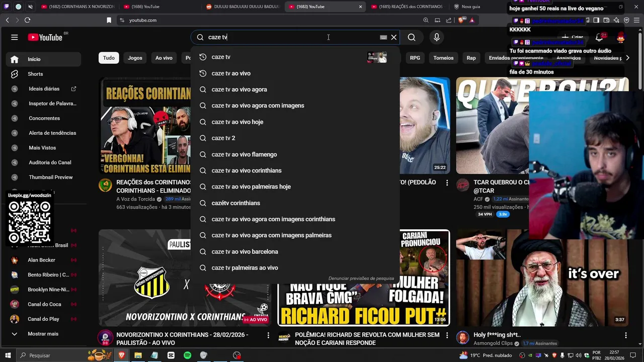Screen dimensions: 644x362
Task: Open Windows Start menu
Action: (8, 355)
